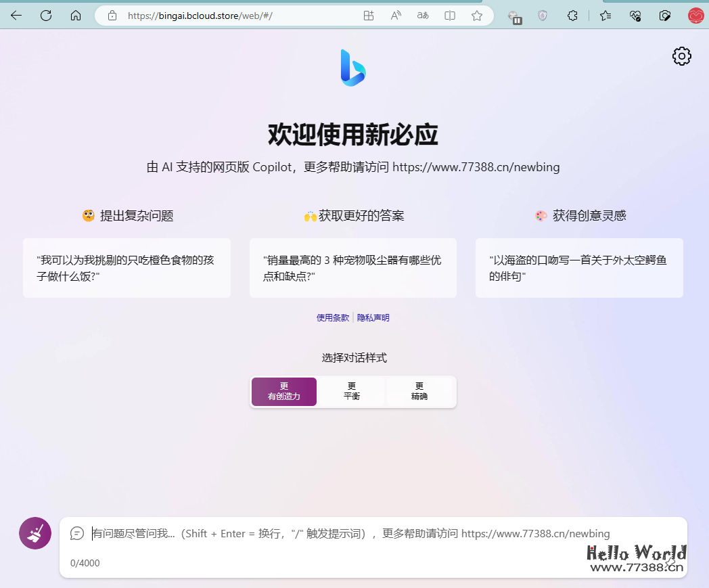The width and height of the screenshot is (709, 588).
Task: Open Browser Essentials heart icon
Action: tap(635, 16)
